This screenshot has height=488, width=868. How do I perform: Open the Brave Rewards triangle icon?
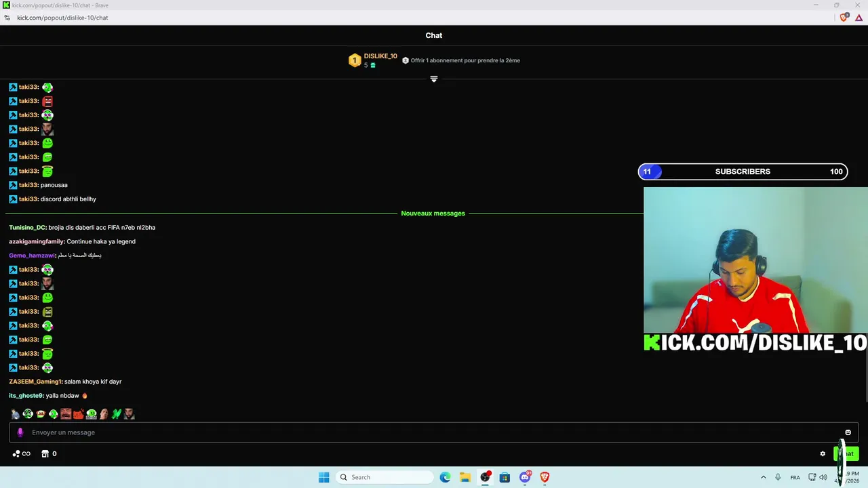coord(859,18)
